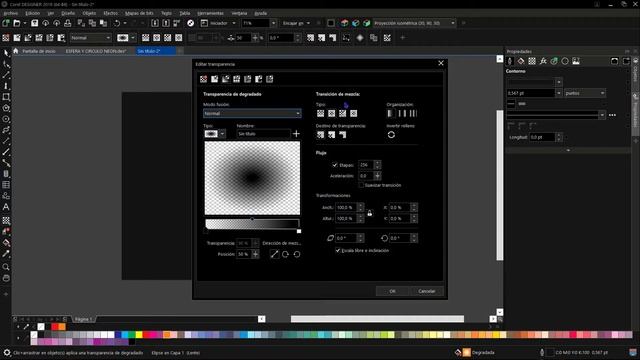Click first Destino de transparencia icon
This screenshot has width=640, height=360.
pos(320,135)
